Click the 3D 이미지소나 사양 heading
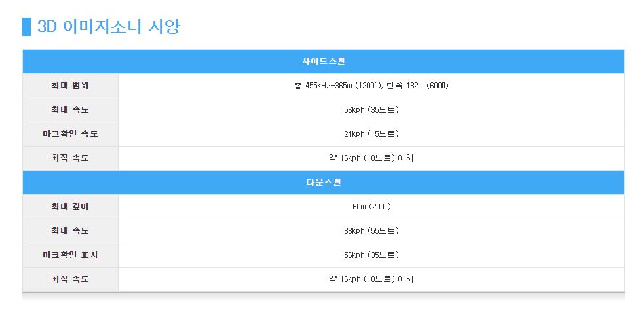644x320 pixels. click(x=109, y=27)
